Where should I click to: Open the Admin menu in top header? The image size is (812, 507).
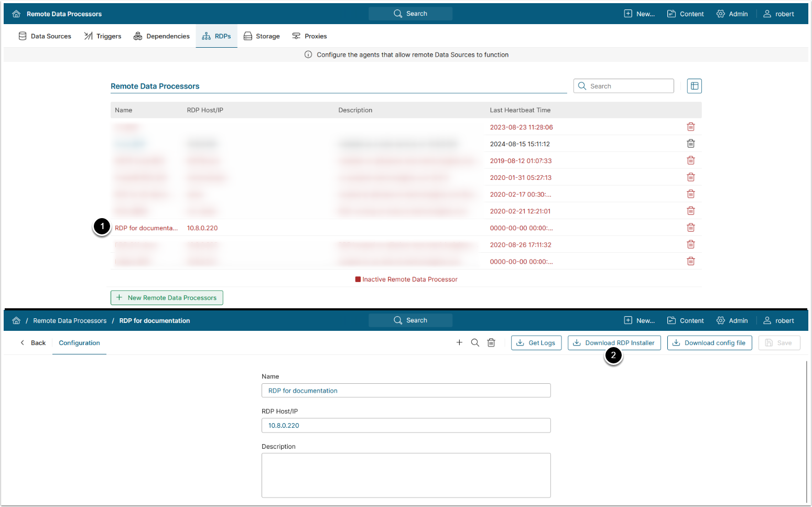[732, 14]
